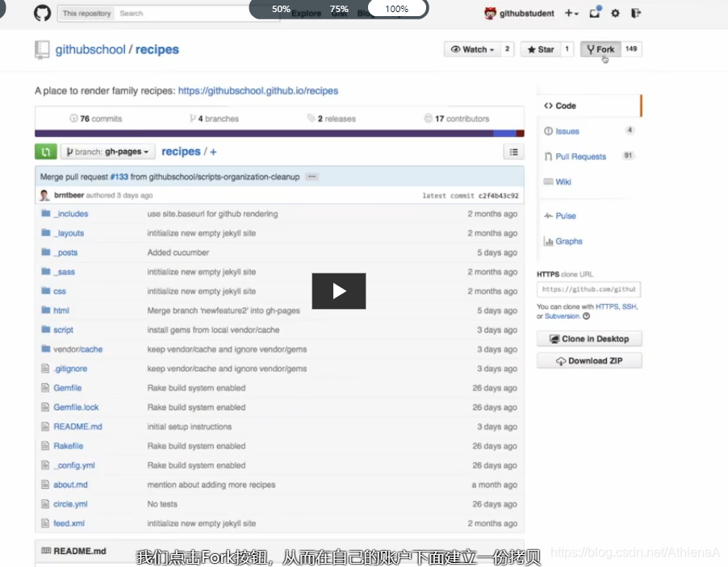Screen dimensions: 728x567
Task: Click the githubstudent avatar
Action: point(490,13)
